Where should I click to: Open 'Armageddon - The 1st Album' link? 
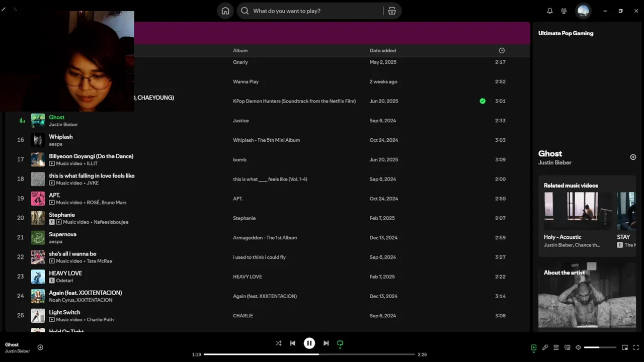265,238
